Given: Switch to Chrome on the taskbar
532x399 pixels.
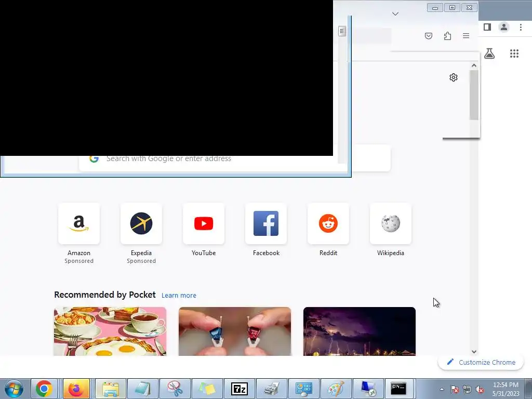Looking at the screenshot, I should (44, 389).
